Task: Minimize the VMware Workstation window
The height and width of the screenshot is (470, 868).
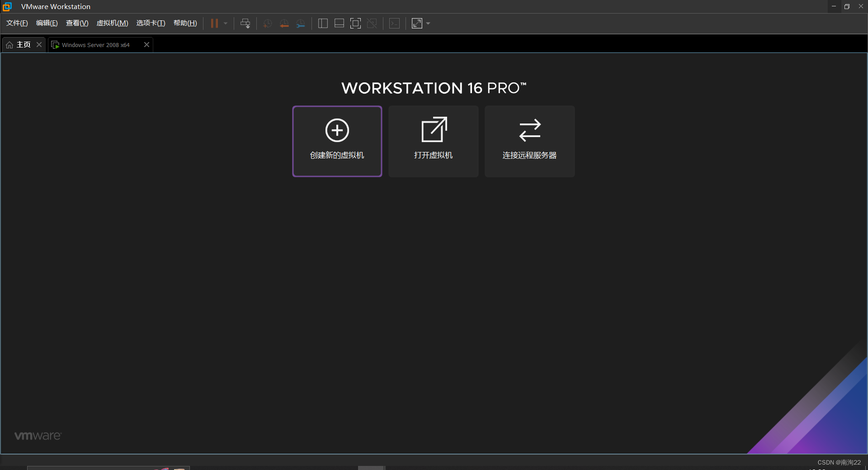Action: [834, 6]
